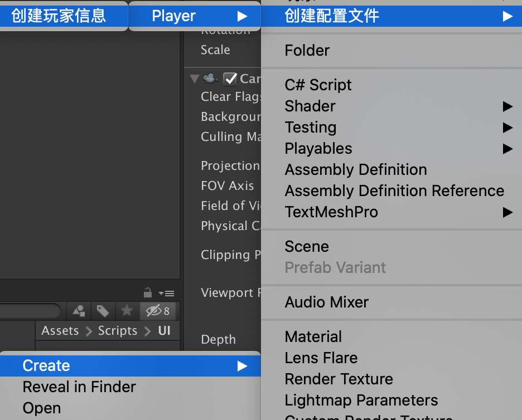Lock the Inspector with the padlock icon
522x420 pixels.
coord(148,293)
